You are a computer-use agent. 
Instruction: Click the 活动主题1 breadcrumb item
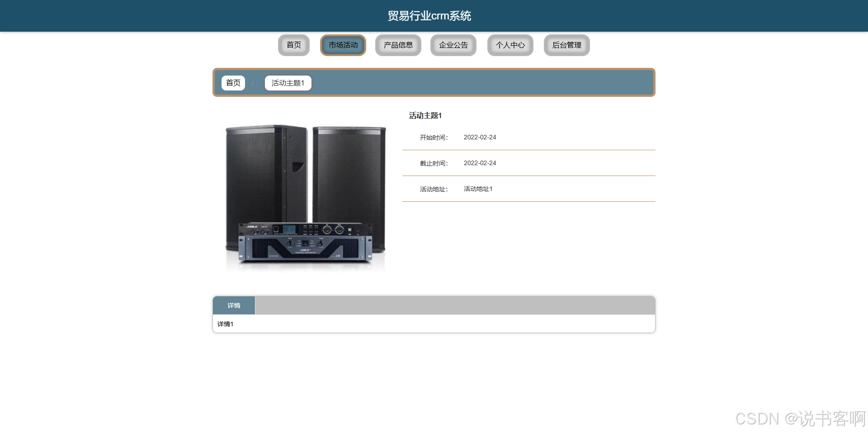pyautogui.click(x=288, y=83)
